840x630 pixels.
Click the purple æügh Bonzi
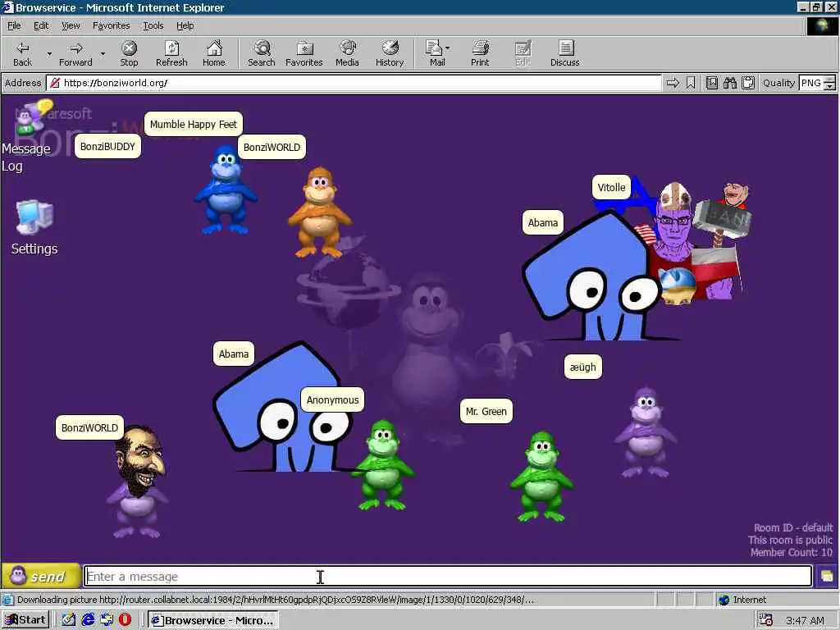(646, 433)
